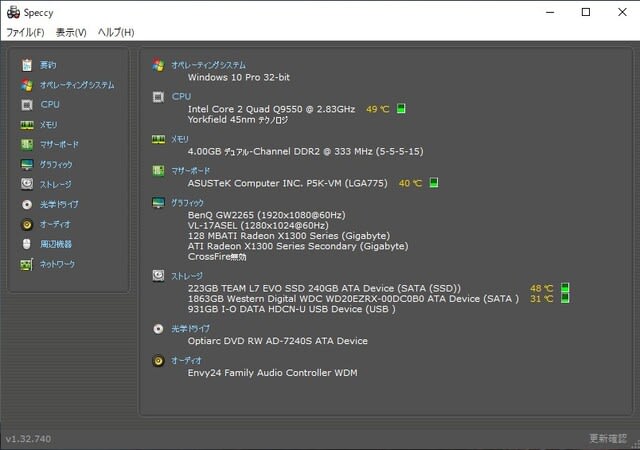Click Intel Core 2 Quad Q9550 text
The height and width of the screenshot is (450, 640).
[x=271, y=109]
